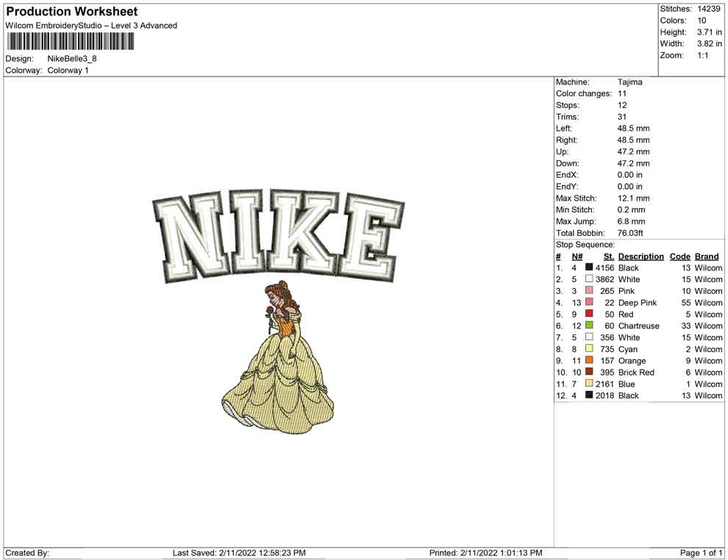Viewport: 728px width, 560px height.
Task: Click the Created By label
Action: [x=27, y=553]
